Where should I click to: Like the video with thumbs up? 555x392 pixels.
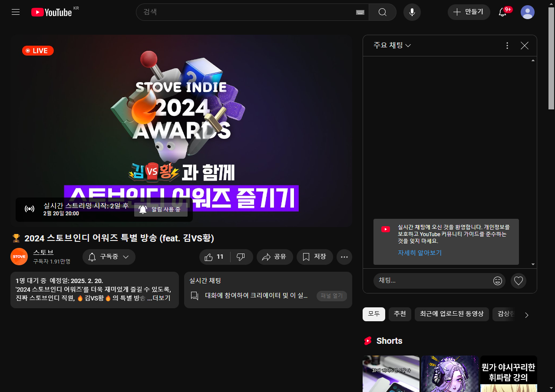(215, 257)
